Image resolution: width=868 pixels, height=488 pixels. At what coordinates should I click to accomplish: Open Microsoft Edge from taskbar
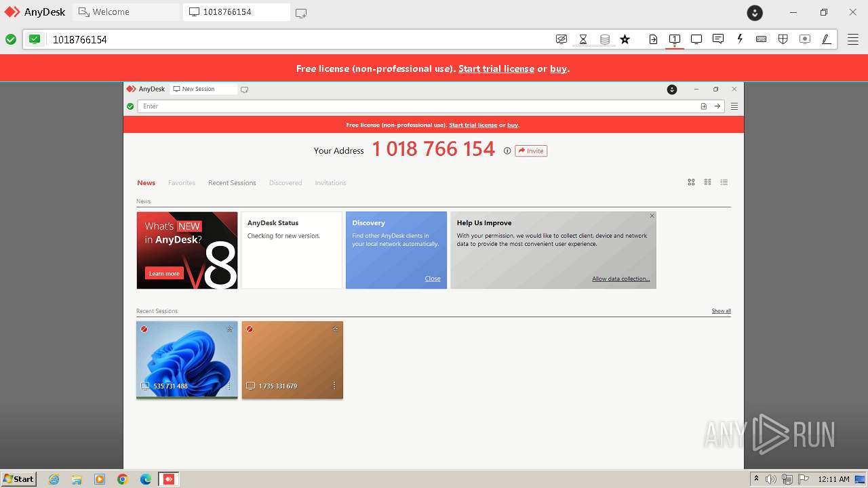[146, 479]
